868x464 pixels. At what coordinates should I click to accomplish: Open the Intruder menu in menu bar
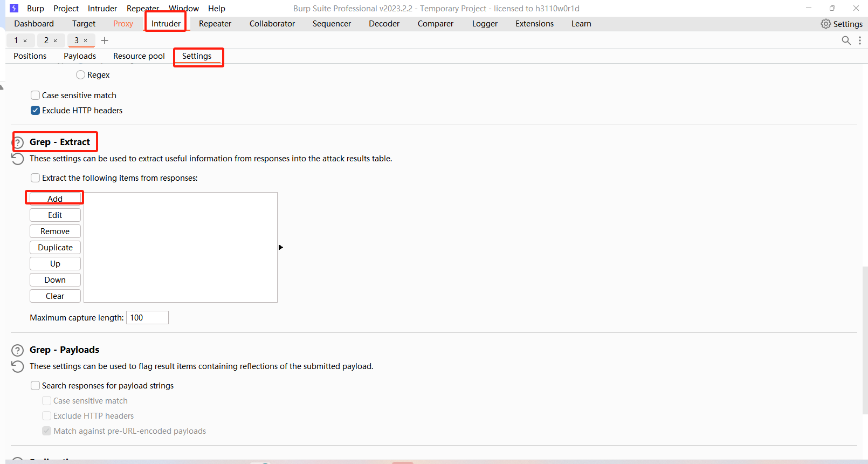(x=102, y=9)
